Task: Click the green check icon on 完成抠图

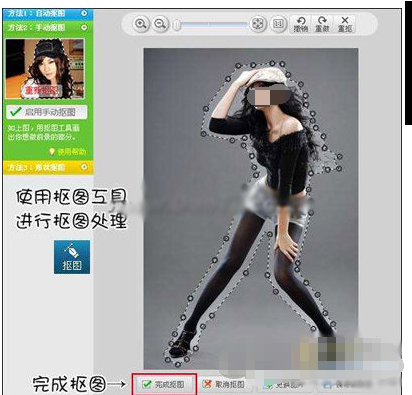Action: [147, 384]
